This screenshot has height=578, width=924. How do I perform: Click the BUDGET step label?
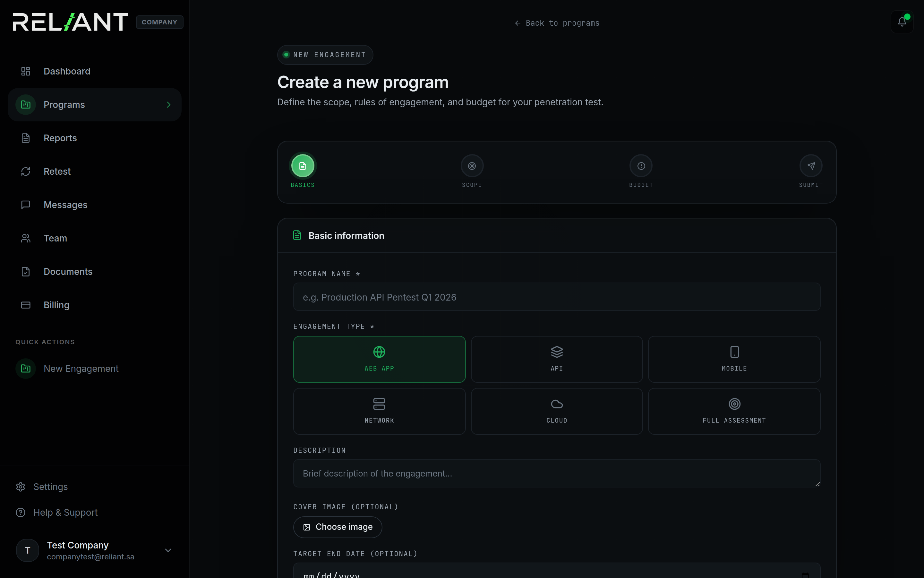(641, 185)
